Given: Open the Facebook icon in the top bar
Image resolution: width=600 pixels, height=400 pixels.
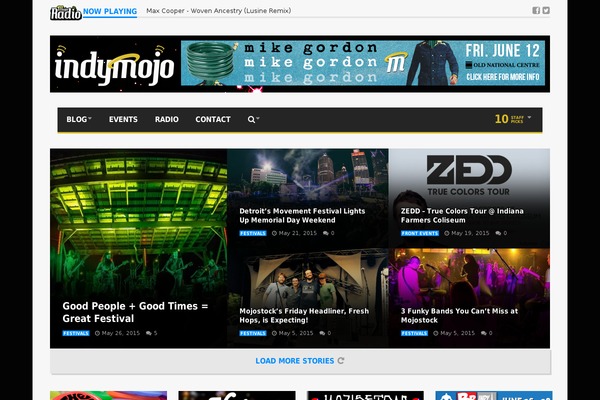Looking at the screenshot, I should pyautogui.click(x=536, y=11).
